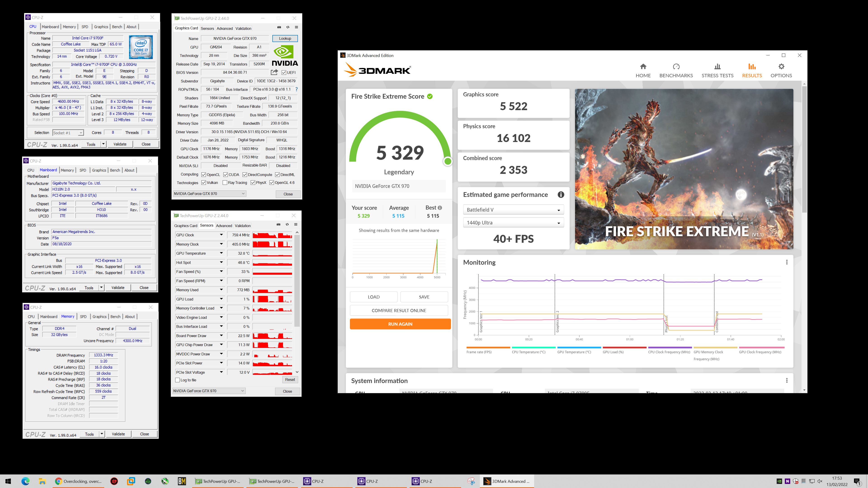Open BENCHMARKS section in 3DMark
This screenshot has width=868, height=488.
[x=676, y=70]
